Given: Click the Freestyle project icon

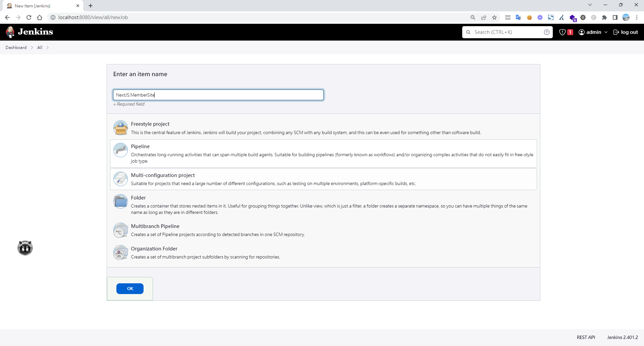Looking at the screenshot, I should pos(120,128).
